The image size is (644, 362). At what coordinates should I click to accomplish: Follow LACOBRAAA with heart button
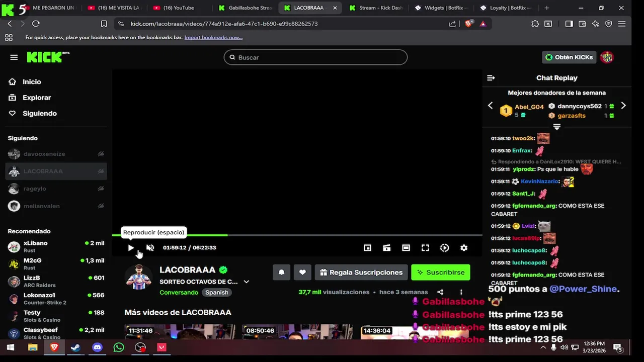302,273
